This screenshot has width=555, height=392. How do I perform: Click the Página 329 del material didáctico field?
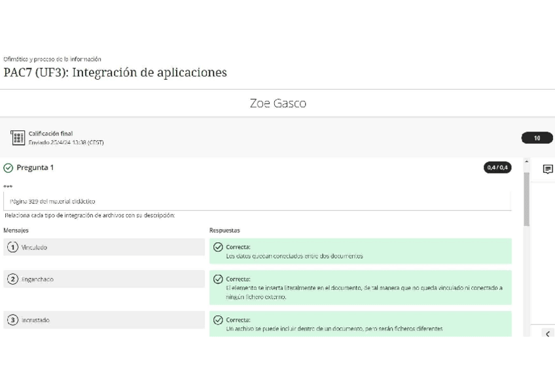(x=257, y=202)
